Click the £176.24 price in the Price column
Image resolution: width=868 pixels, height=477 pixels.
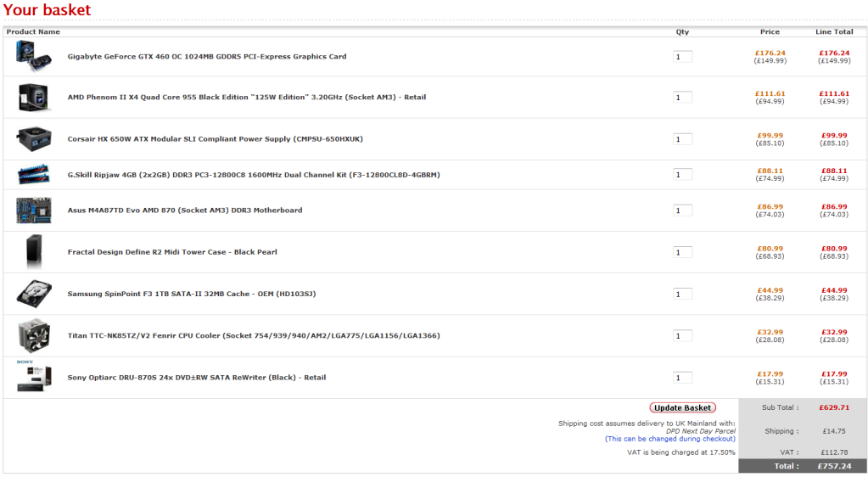tap(770, 53)
